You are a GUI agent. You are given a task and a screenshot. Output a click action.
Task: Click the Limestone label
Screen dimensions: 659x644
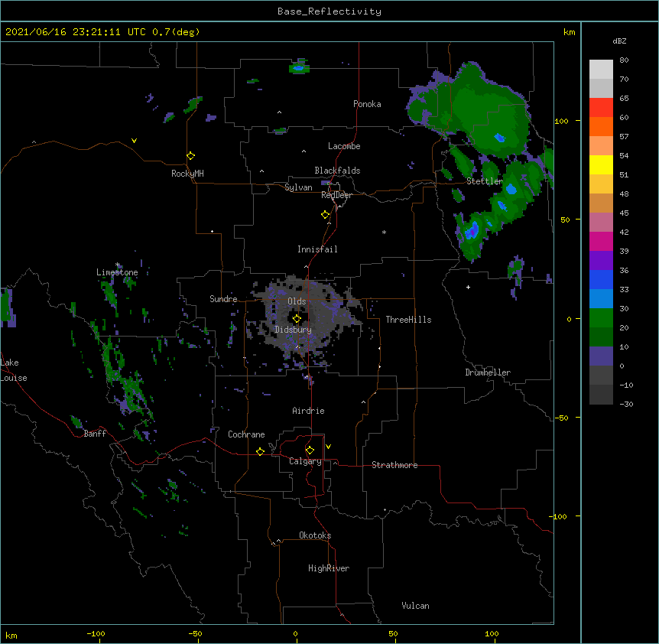[x=117, y=272]
